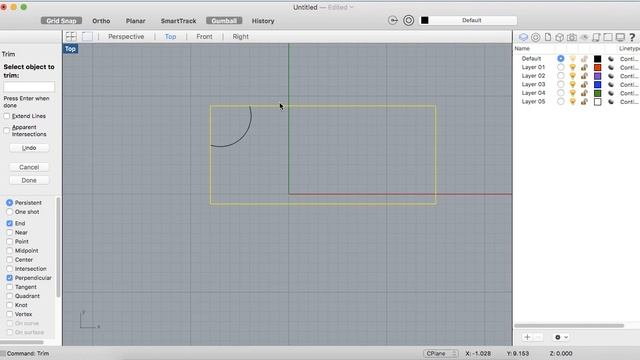Open the box-shaped icon in right panel
This screenshot has height=360, width=640.
pos(560,37)
